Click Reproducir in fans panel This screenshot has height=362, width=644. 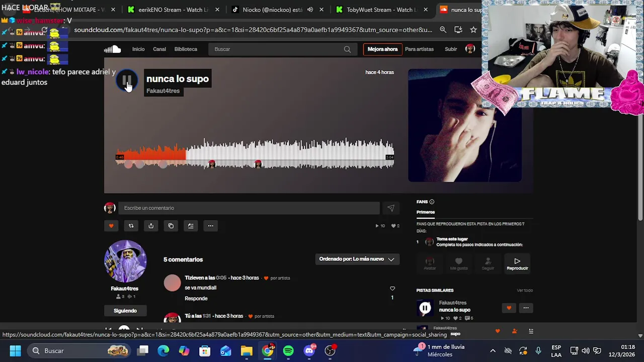[517, 263]
